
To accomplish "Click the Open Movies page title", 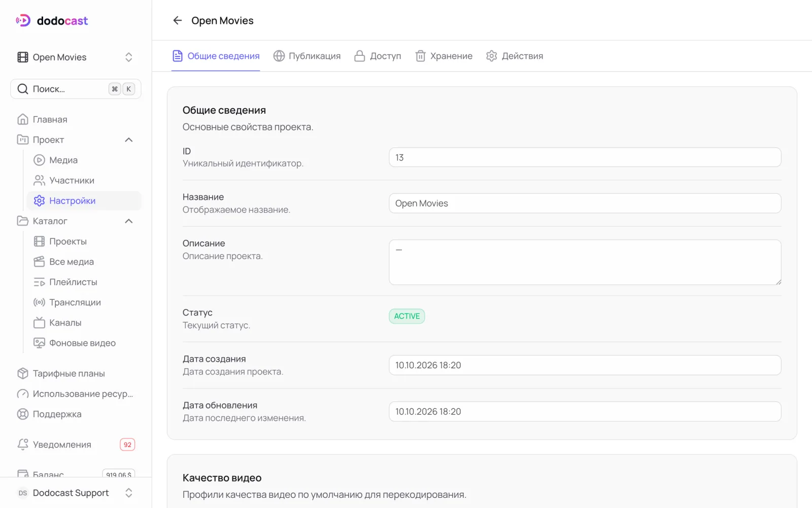I will [222, 20].
